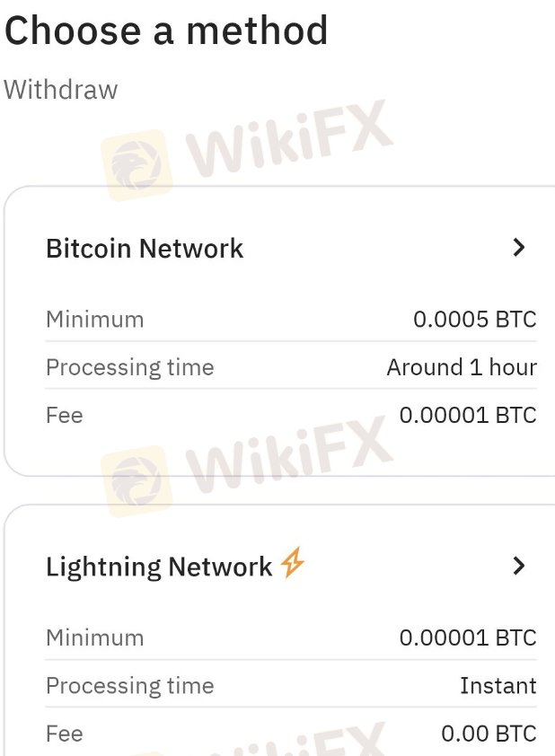
Task: Click the Bitcoin Network Minimum label
Action: point(94,320)
